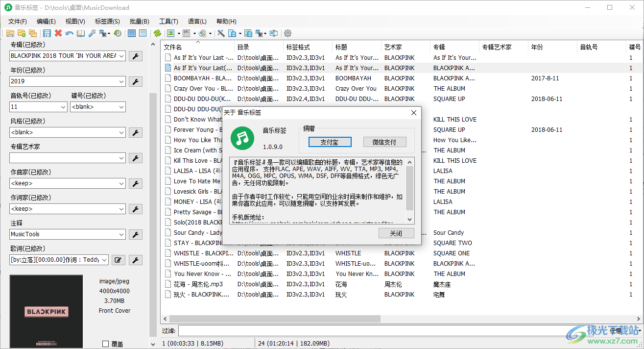Screen dimensions: 644x349
Task: Select 支付宝 donation option
Action: (330, 142)
